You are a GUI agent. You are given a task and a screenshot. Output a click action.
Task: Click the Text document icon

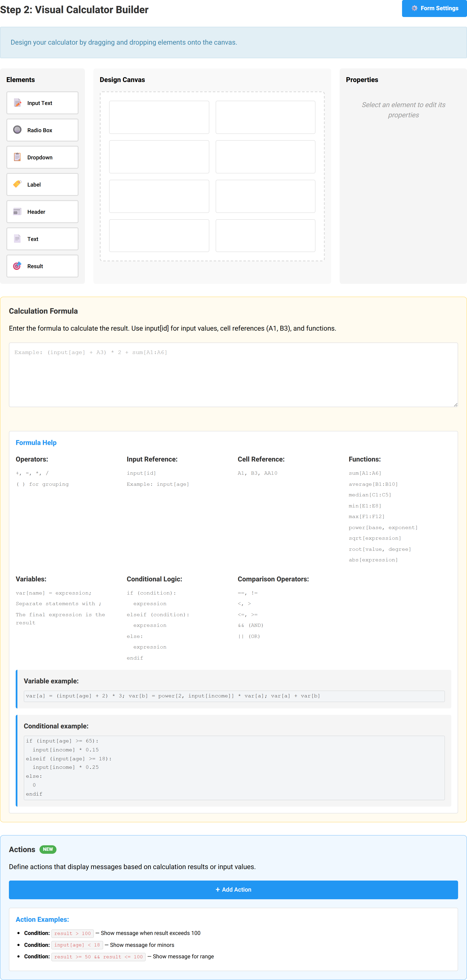point(17,239)
